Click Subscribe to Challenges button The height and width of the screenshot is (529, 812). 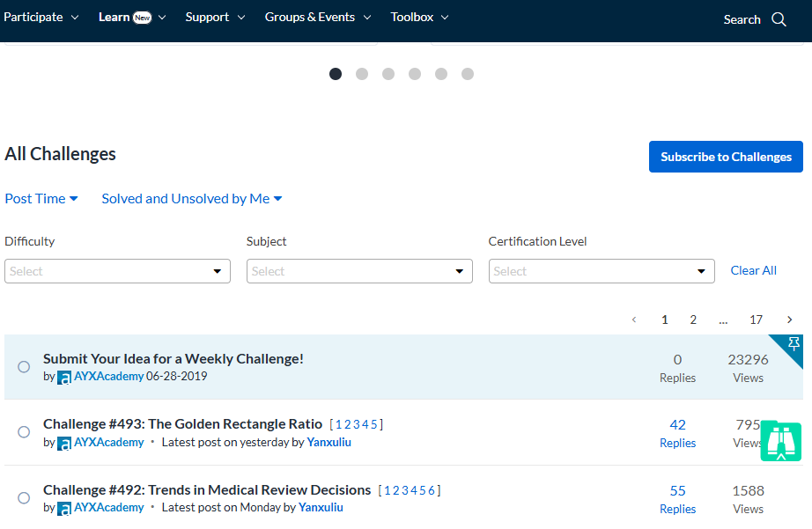point(726,157)
